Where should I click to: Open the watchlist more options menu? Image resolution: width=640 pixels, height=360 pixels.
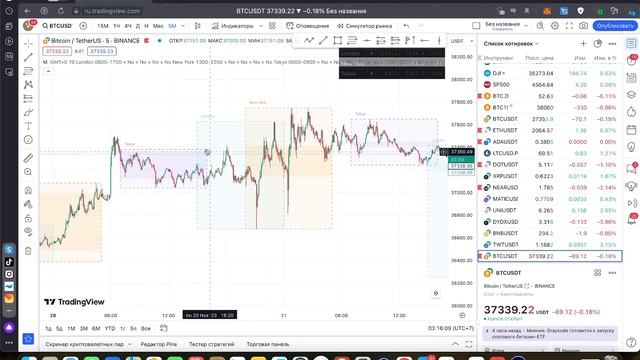pyautogui.click(x=612, y=44)
